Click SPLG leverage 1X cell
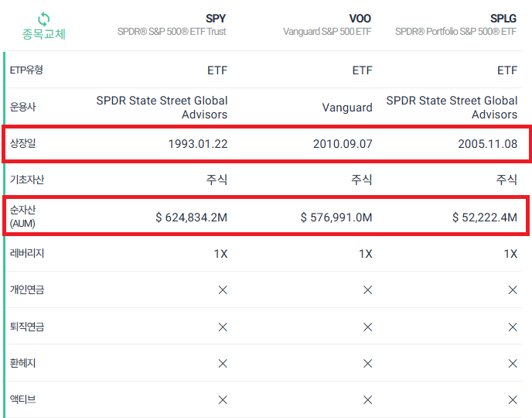Viewport: 532px width, 418px height. pos(510,254)
